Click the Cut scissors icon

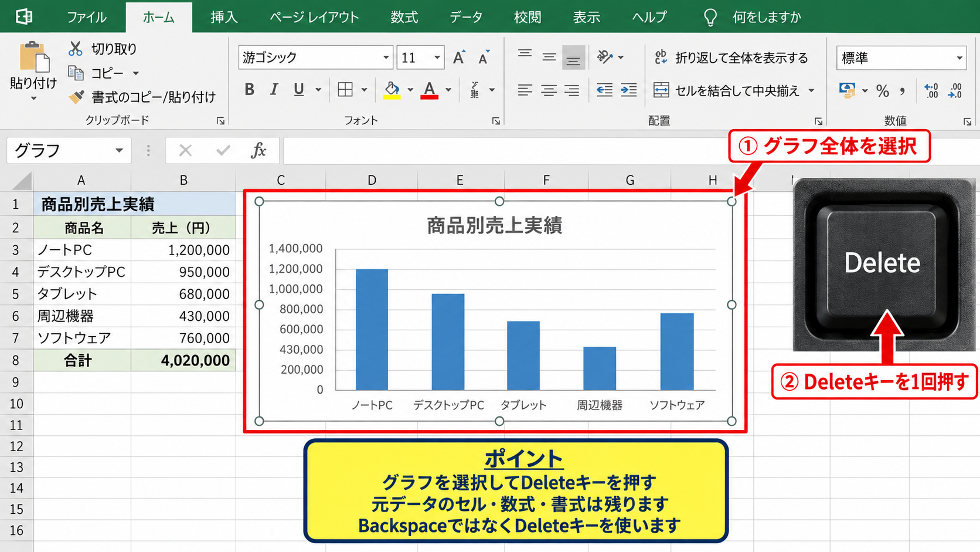coord(76,49)
